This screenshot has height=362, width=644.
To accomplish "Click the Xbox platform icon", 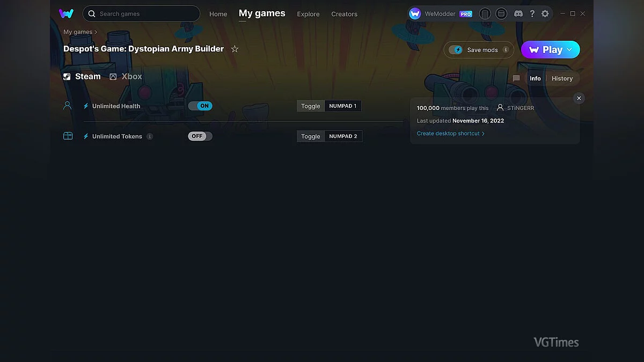I will [113, 77].
